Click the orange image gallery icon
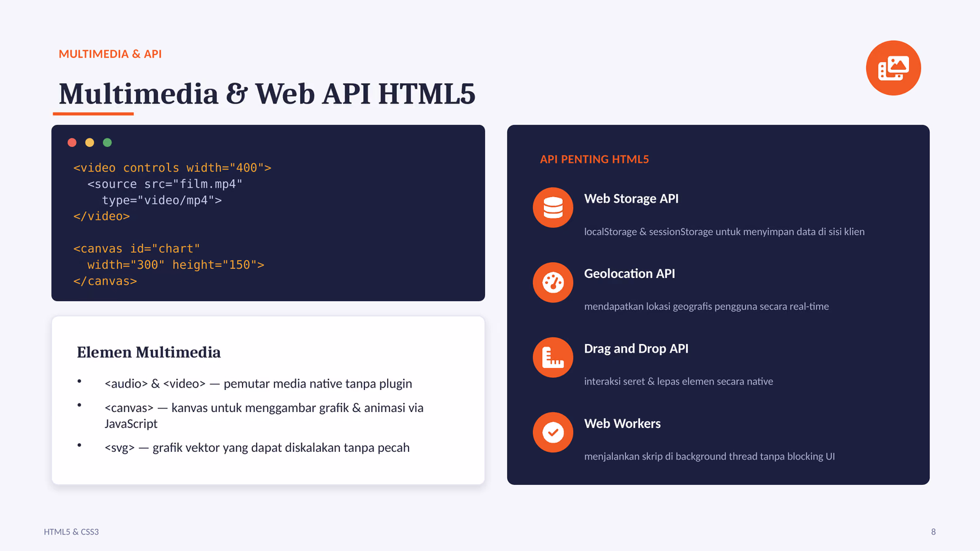Viewport: 980px width, 551px height. (893, 68)
